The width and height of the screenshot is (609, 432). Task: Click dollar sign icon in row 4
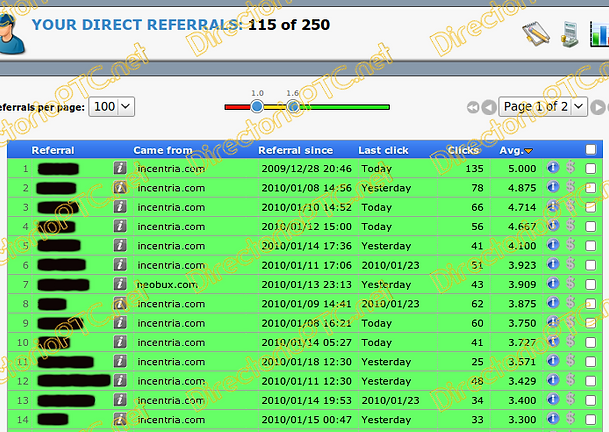571,225
